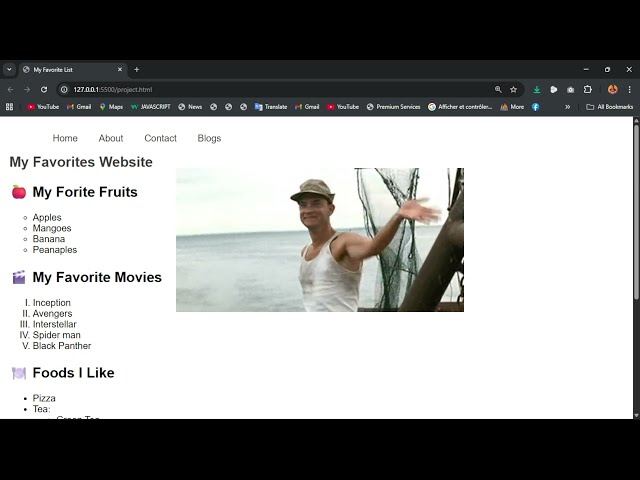Click the Inception list item

[51, 302]
